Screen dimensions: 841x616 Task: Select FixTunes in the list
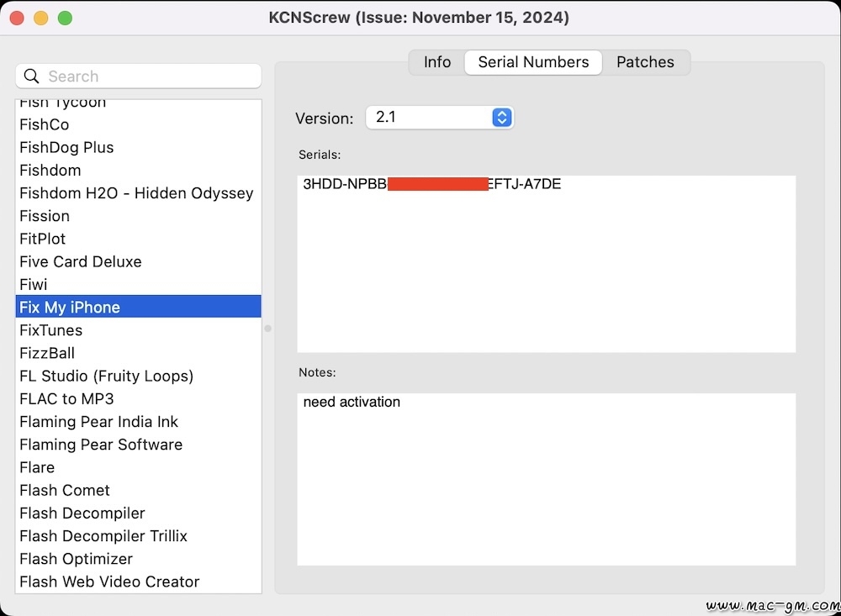click(139, 330)
